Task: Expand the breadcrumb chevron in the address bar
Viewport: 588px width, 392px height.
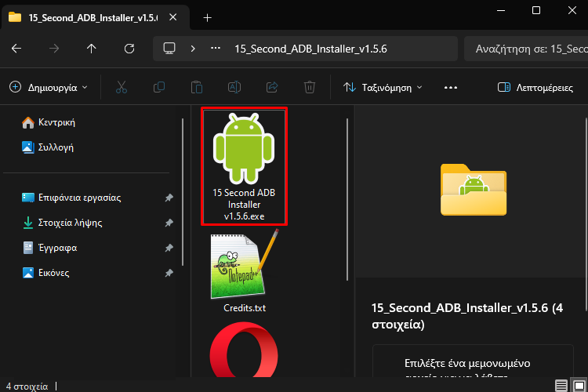Action: [193, 49]
